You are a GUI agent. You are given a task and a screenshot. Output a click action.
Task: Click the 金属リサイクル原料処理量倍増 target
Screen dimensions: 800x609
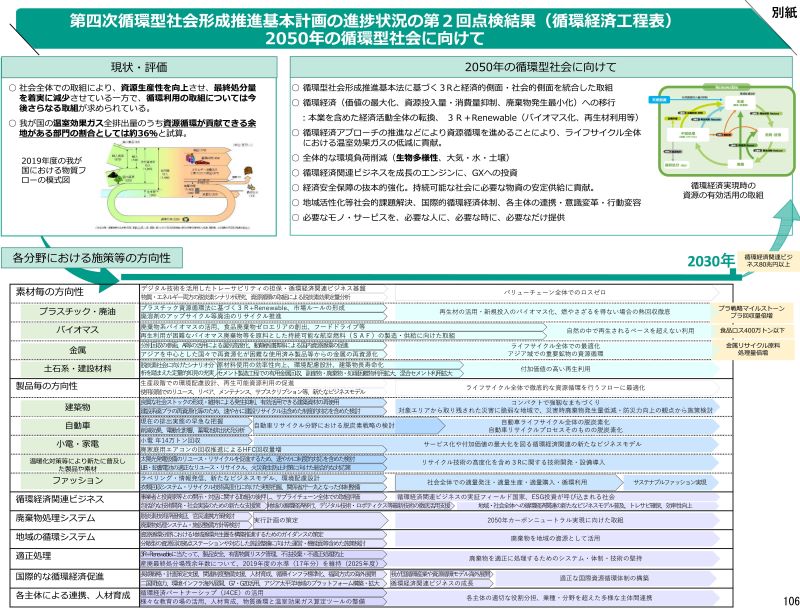(753, 349)
